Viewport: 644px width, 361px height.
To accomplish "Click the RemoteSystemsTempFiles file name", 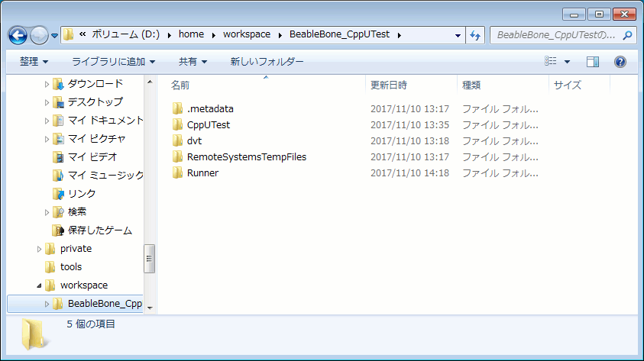I will (x=247, y=156).
